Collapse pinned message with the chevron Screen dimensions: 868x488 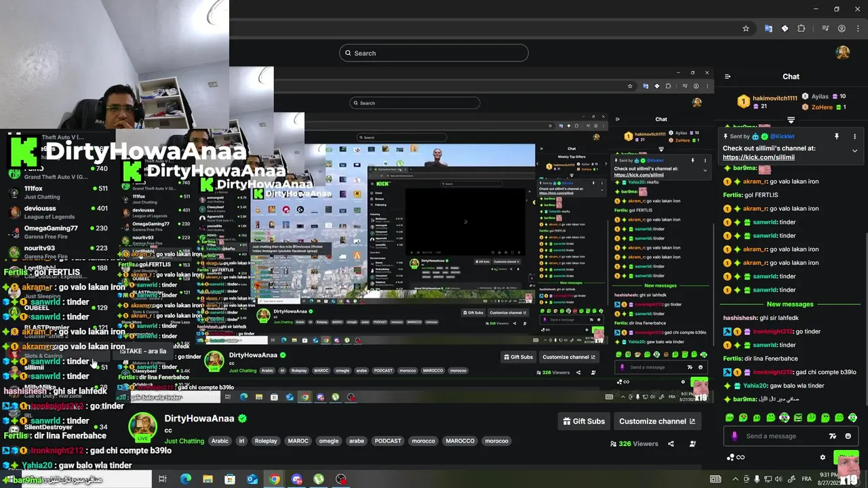pos(854,150)
